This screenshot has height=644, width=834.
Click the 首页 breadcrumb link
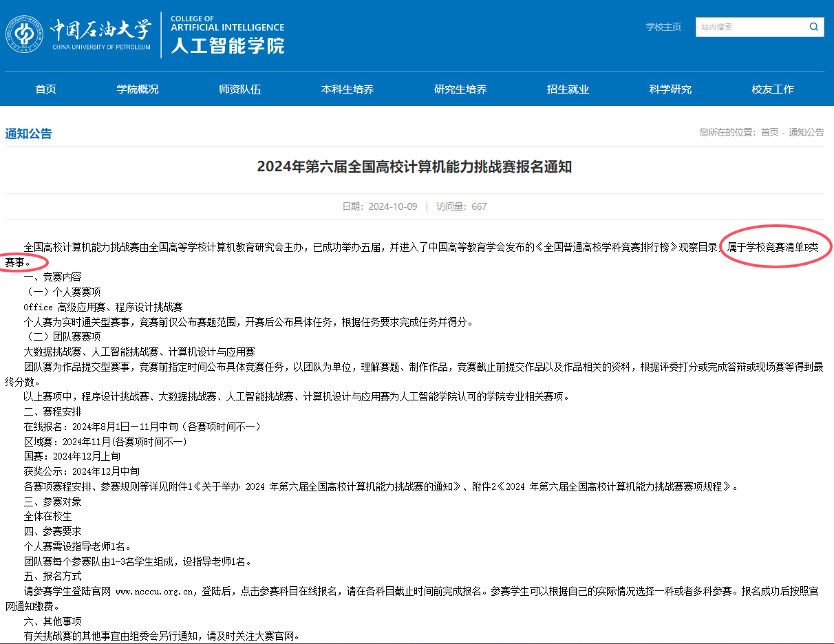click(x=769, y=132)
